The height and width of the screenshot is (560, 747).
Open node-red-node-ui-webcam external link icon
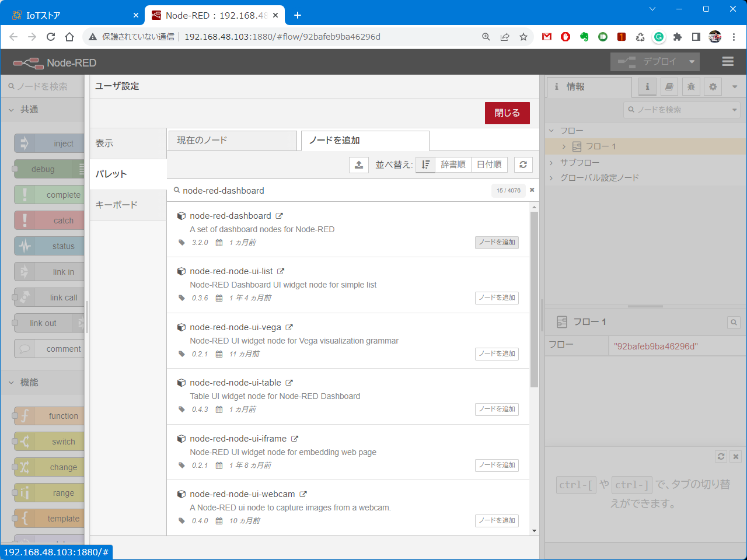pyautogui.click(x=303, y=494)
